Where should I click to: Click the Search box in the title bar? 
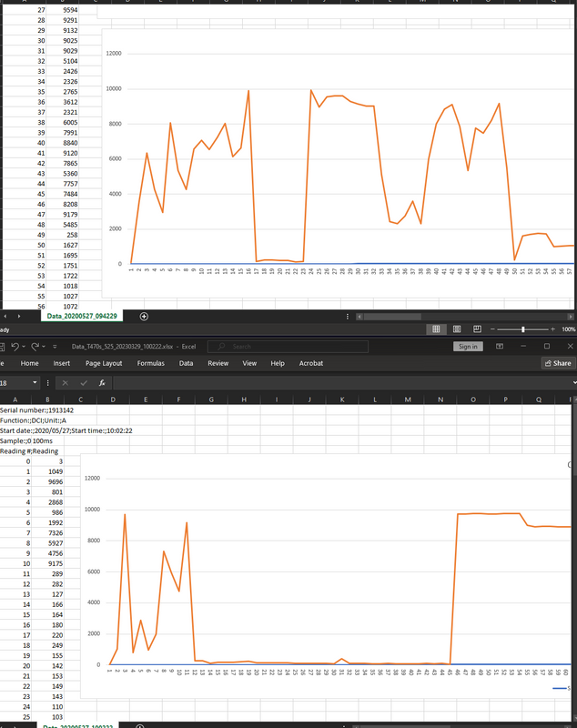pos(288,347)
